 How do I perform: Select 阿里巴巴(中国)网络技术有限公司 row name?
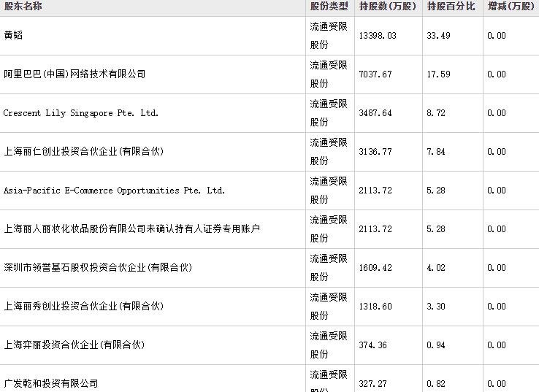pyautogui.click(x=74, y=74)
